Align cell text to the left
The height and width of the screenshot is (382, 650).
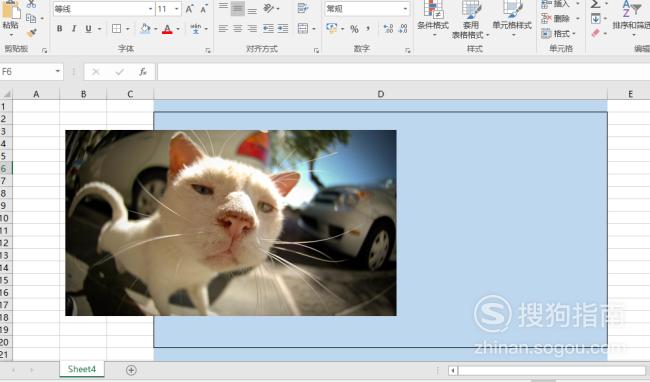coord(223,29)
